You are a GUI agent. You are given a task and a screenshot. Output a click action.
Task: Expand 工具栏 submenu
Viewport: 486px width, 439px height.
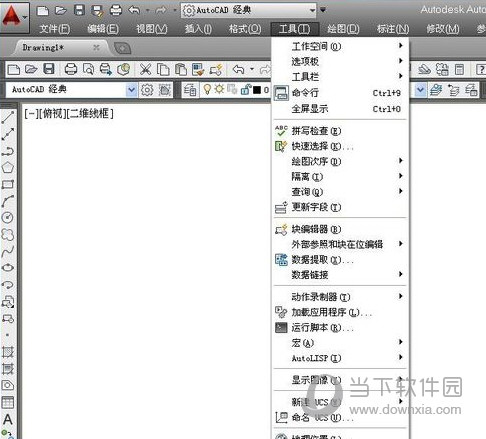coord(341,77)
